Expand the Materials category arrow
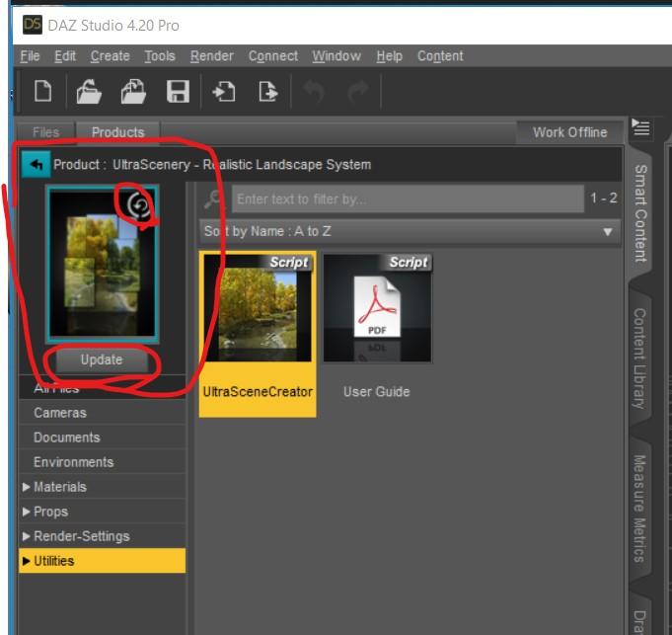 (x=26, y=487)
